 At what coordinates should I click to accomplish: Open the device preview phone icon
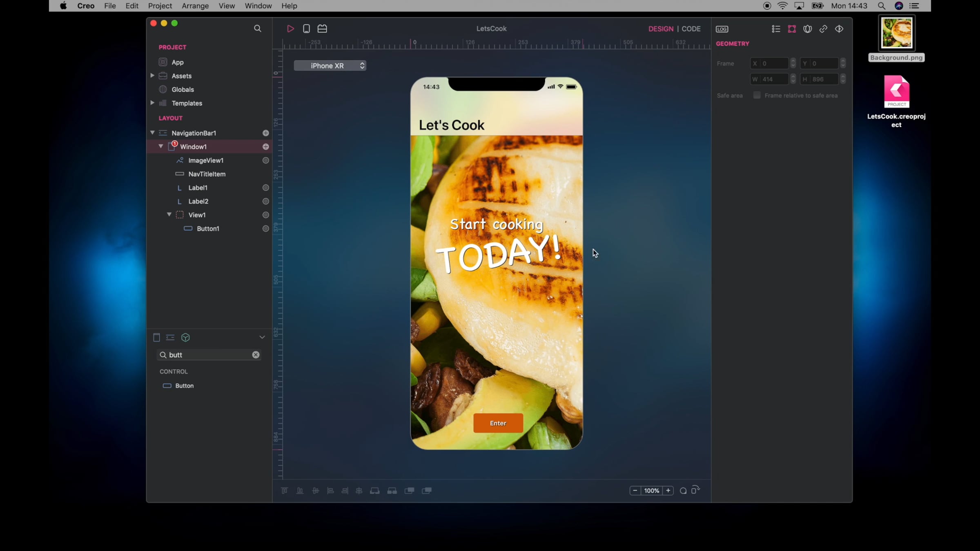pos(306,29)
